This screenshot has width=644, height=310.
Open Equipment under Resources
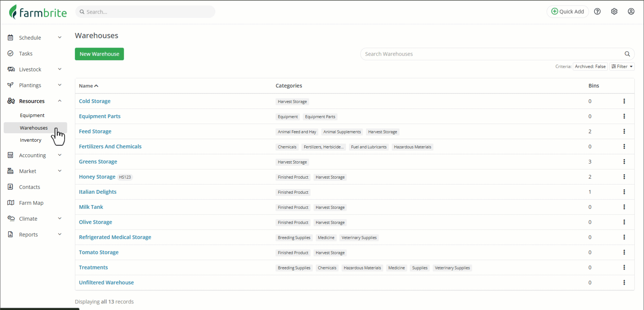[32, 116]
